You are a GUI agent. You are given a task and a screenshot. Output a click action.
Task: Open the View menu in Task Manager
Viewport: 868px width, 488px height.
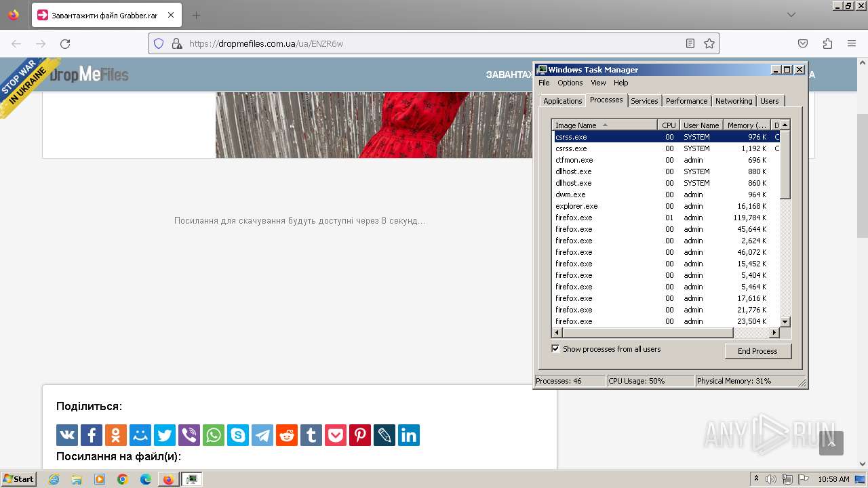click(598, 83)
